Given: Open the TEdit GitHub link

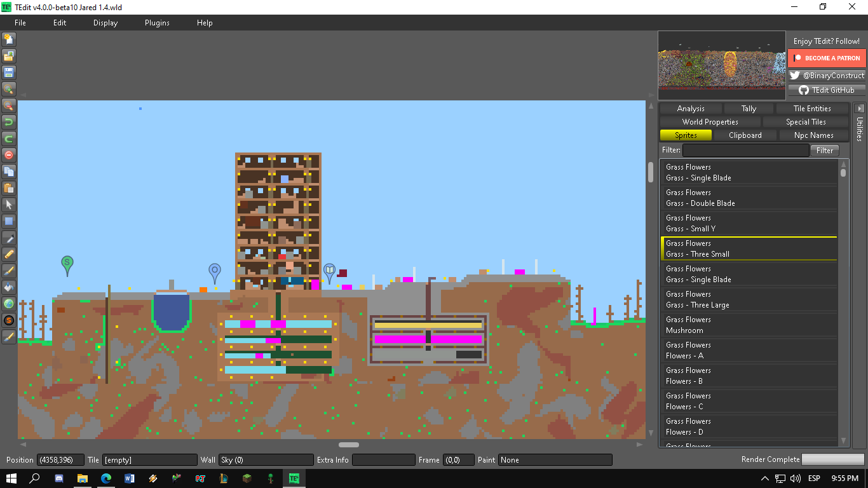Looking at the screenshot, I should click(827, 90).
